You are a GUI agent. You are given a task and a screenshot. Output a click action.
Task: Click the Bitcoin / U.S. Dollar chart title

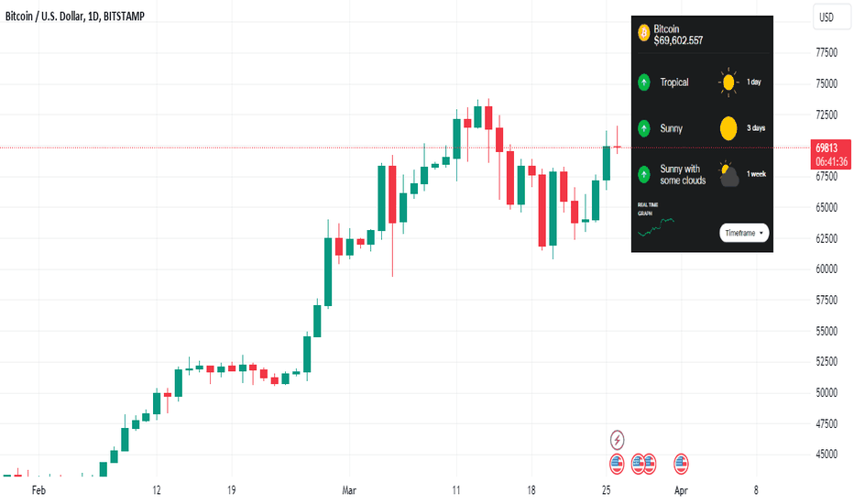(x=74, y=16)
